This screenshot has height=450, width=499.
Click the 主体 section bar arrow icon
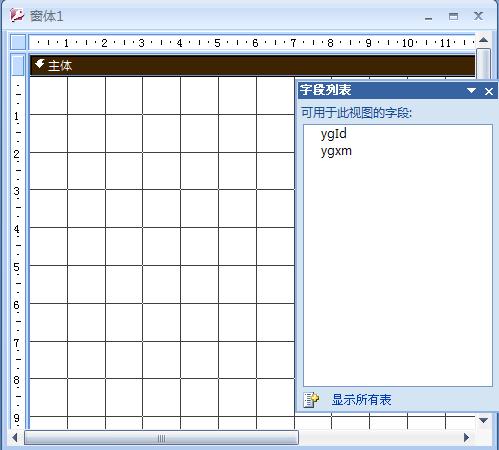(x=40, y=64)
